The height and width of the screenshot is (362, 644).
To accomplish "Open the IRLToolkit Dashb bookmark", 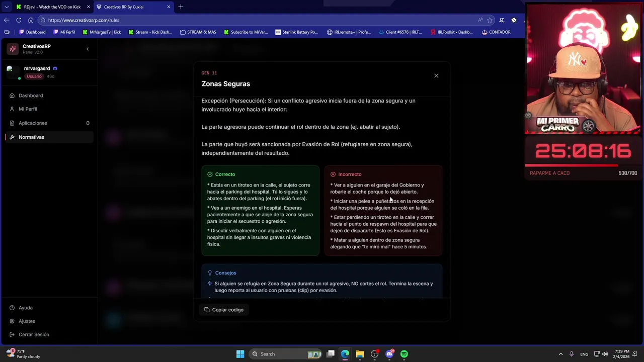I will pyautogui.click(x=452, y=32).
